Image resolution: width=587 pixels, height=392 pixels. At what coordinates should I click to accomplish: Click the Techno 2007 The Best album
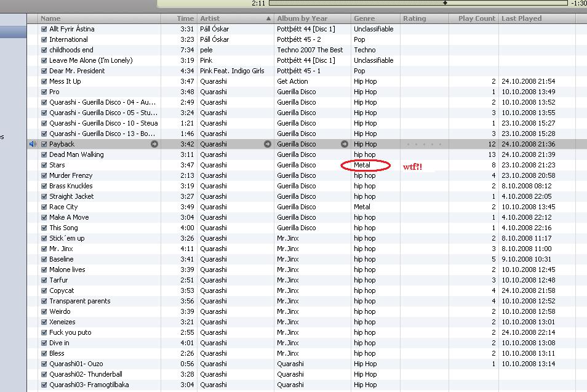pyautogui.click(x=310, y=50)
